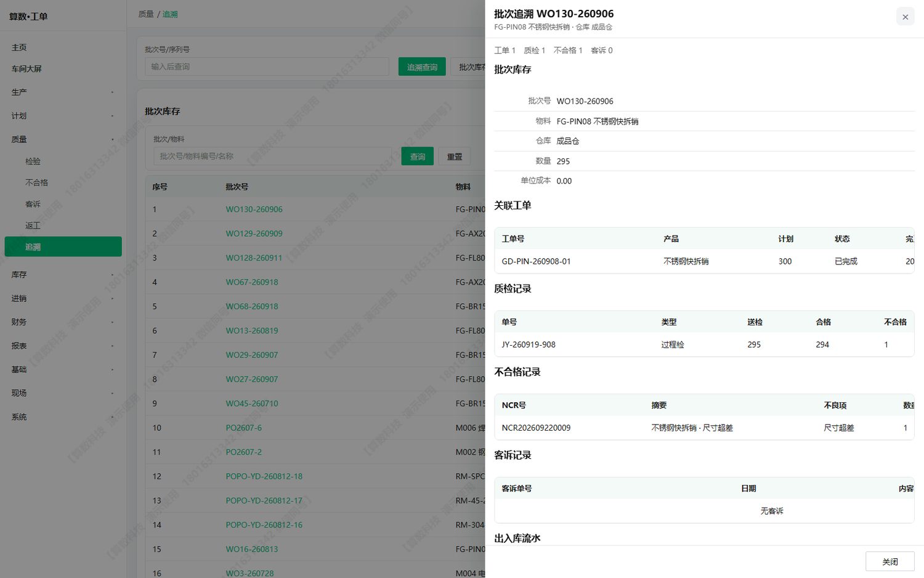The height and width of the screenshot is (578, 924).
Task: Close the 批次追溯 drawer with X icon
Action: click(905, 17)
